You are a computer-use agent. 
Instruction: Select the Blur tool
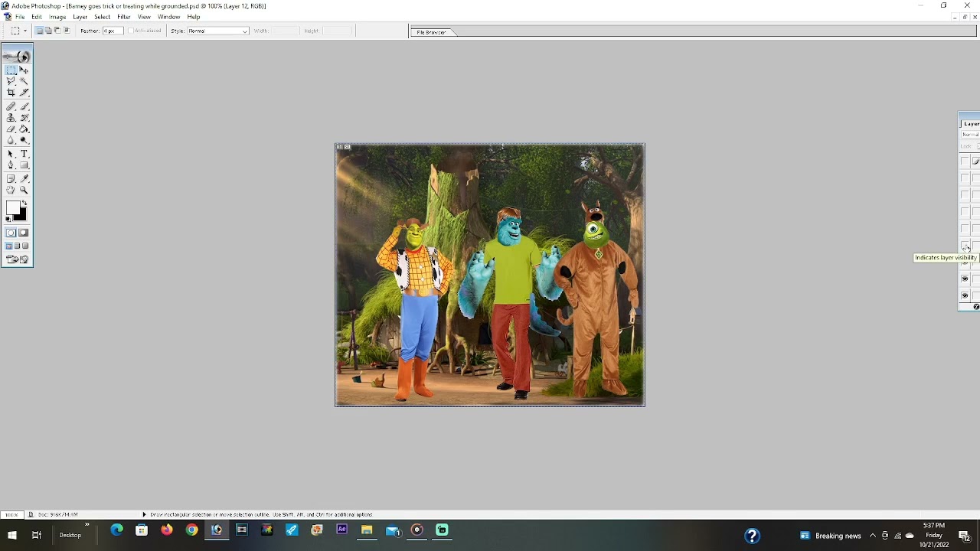coord(11,140)
